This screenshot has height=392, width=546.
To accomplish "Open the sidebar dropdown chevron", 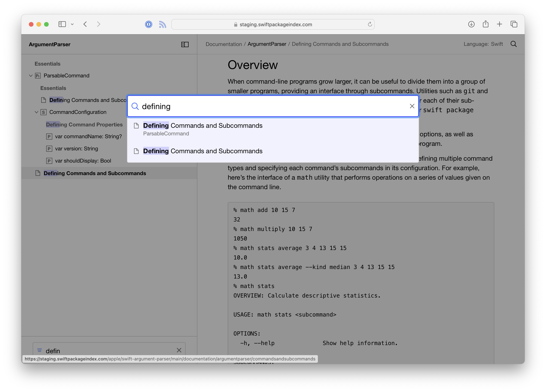I will [72, 24].
